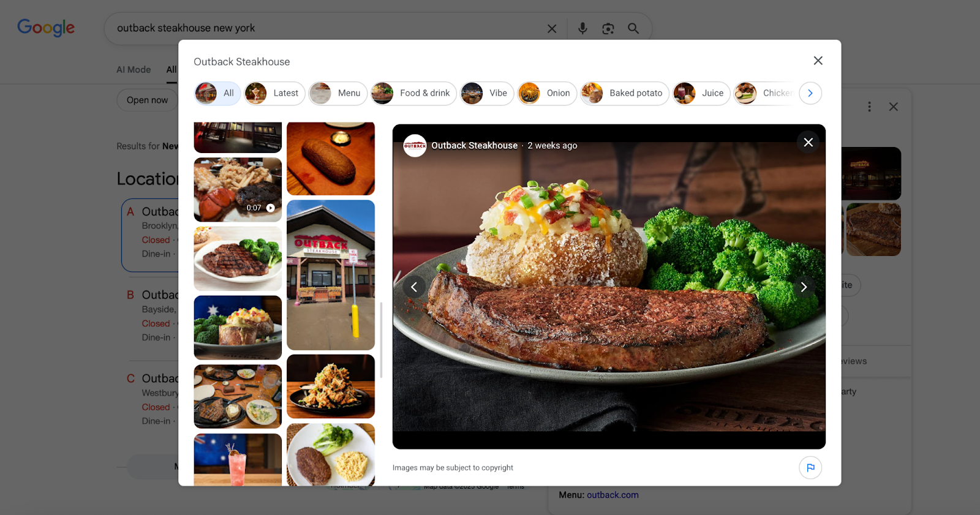Select the Menu photos chip
The width and height of the screenshot is (980, 515).
coord(338,93)
